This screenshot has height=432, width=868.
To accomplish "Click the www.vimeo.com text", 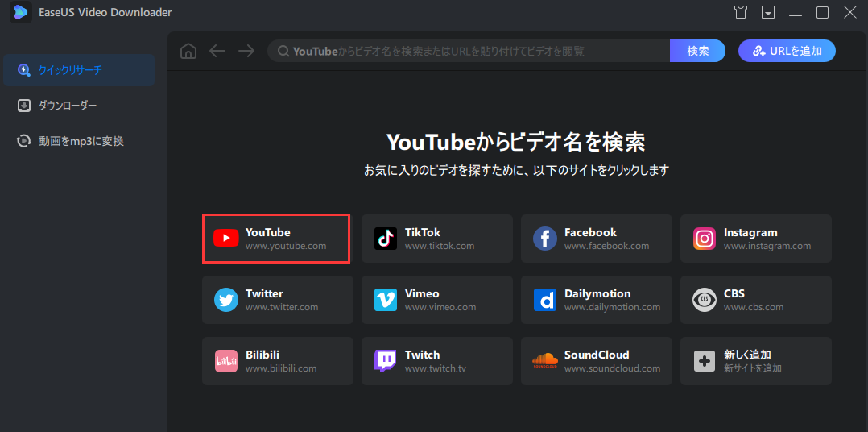I will pos(440,307).
